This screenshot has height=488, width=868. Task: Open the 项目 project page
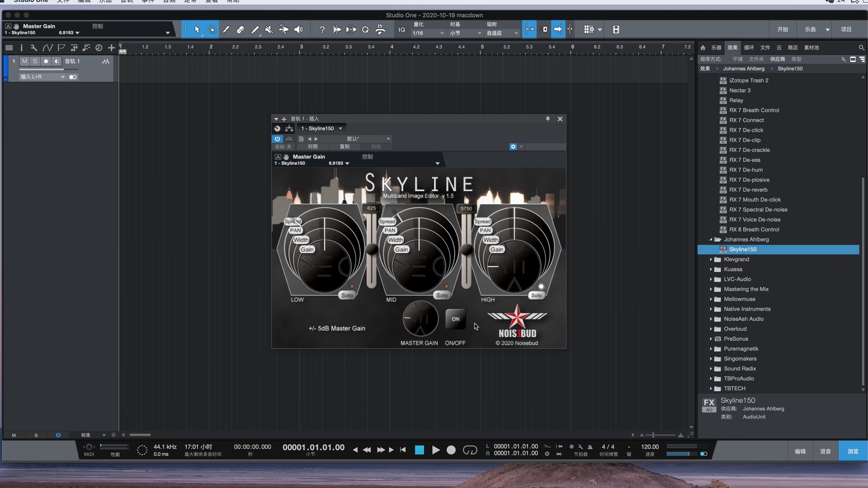pyautogui.click(x=846, y=29)
